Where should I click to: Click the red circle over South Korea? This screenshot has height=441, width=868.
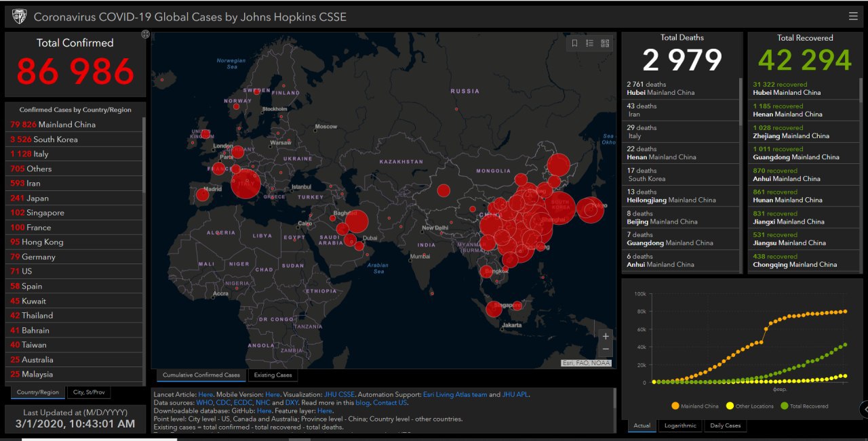click(561, 208)
